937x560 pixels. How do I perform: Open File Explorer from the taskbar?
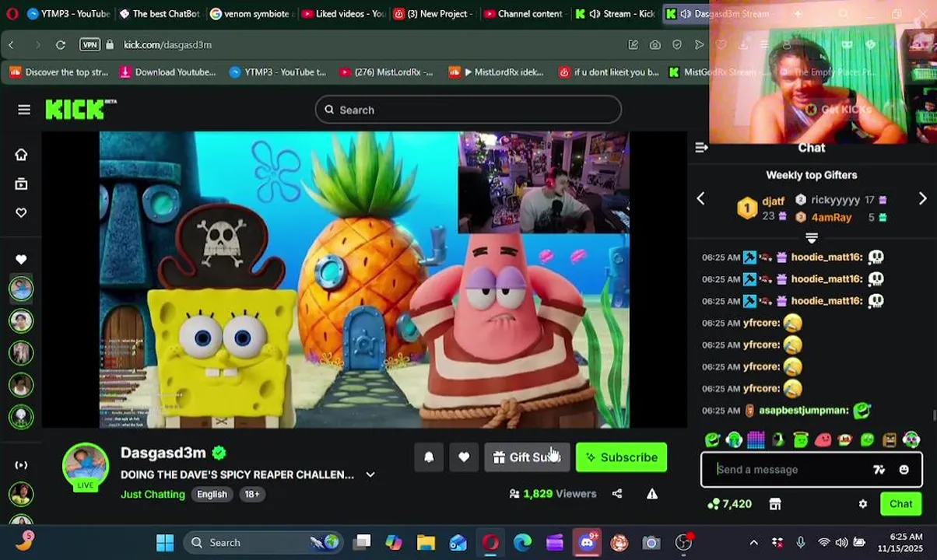pos(426,542)
